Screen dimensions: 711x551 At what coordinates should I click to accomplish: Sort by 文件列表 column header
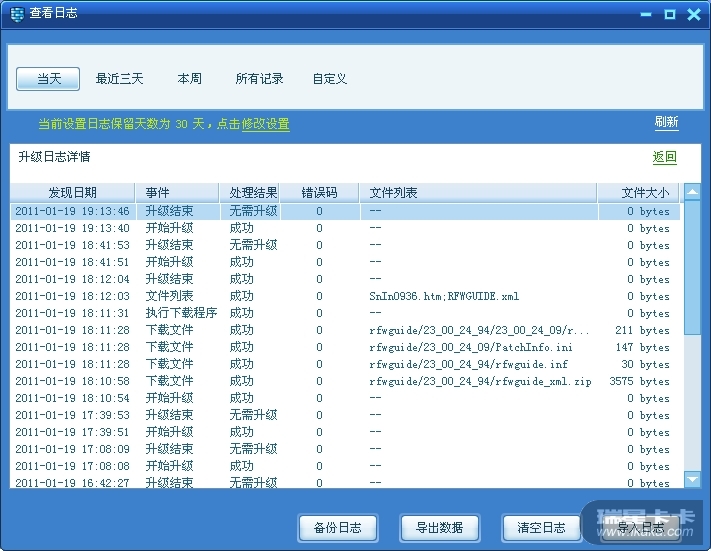pos(478,193)
